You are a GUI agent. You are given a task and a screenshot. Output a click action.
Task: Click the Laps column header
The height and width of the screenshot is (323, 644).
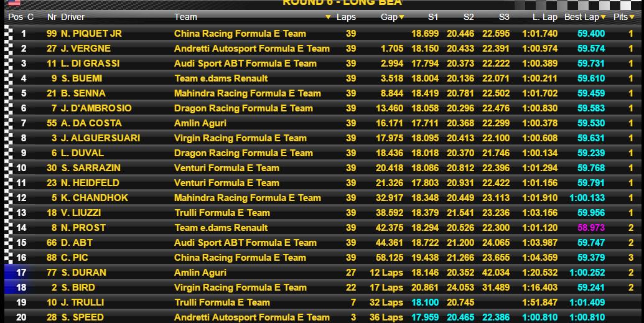pos(346,17)
